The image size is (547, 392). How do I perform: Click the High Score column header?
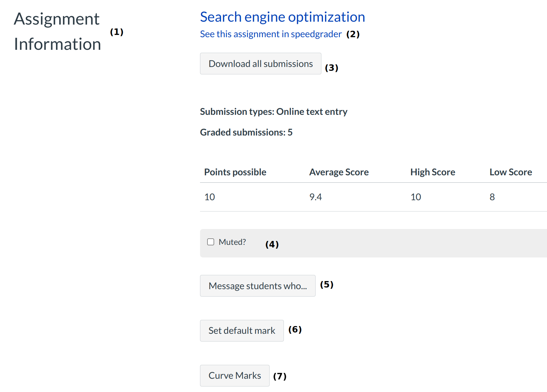point(432,172)
